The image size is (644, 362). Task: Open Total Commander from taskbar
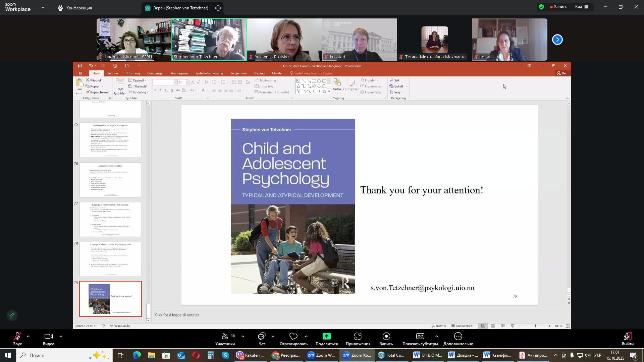(x=391, y=355)
